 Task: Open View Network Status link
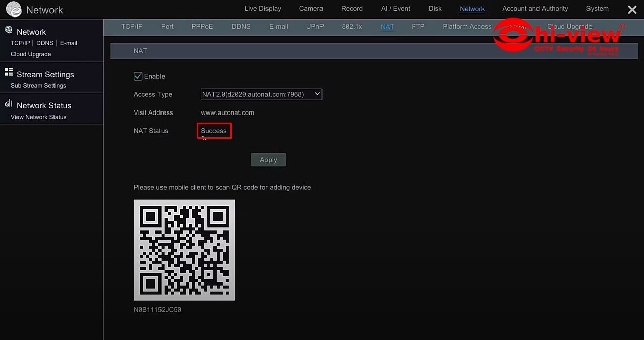38,117
